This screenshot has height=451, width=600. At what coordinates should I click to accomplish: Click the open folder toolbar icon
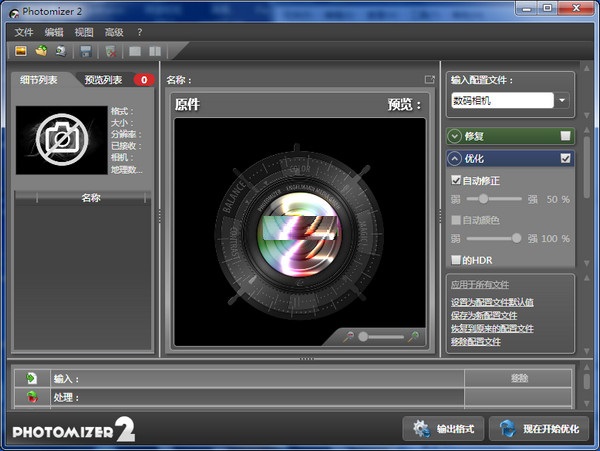41,51
